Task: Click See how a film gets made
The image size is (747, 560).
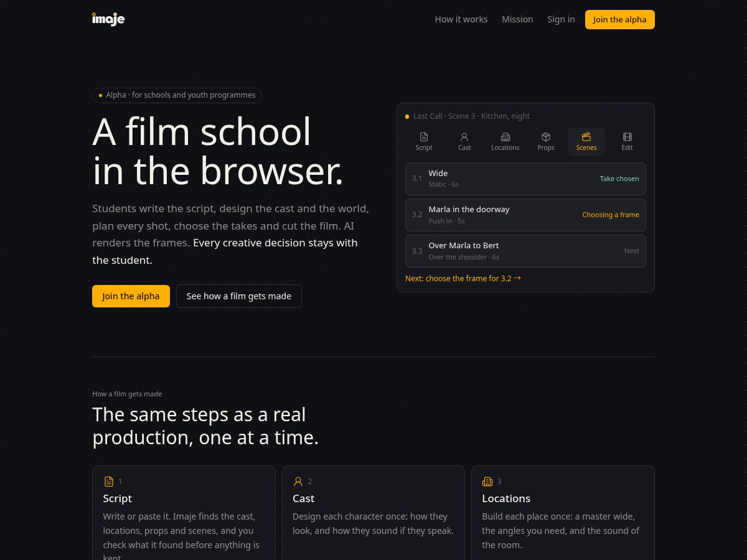Action: 239,296
